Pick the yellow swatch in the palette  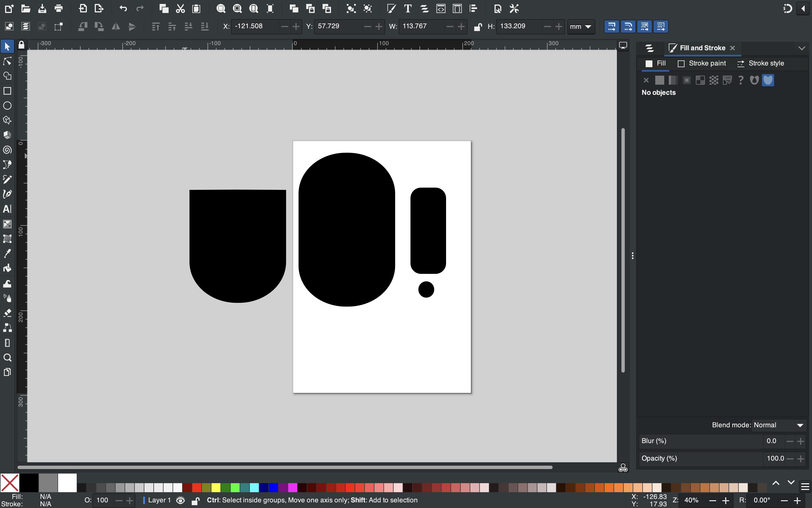point(216,487)
